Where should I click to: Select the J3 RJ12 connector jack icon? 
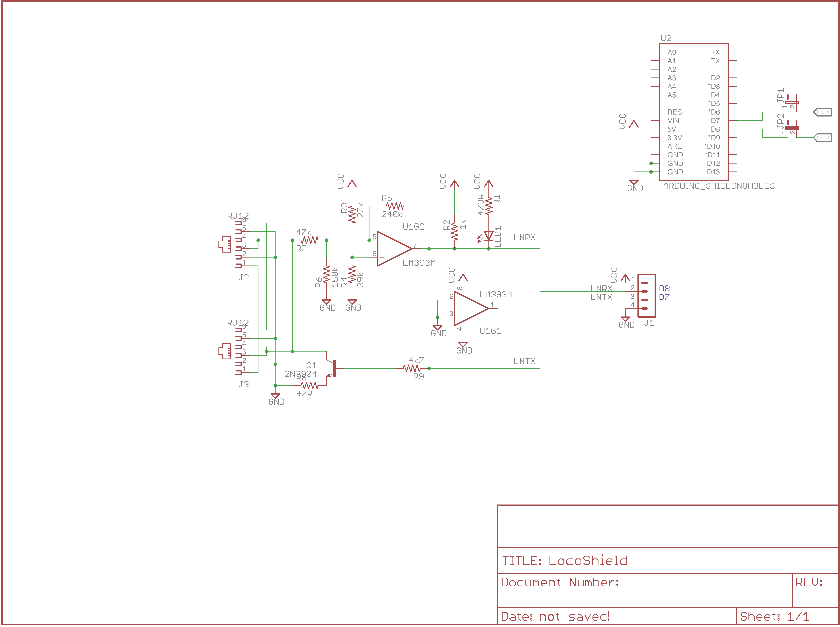(225, 351)
